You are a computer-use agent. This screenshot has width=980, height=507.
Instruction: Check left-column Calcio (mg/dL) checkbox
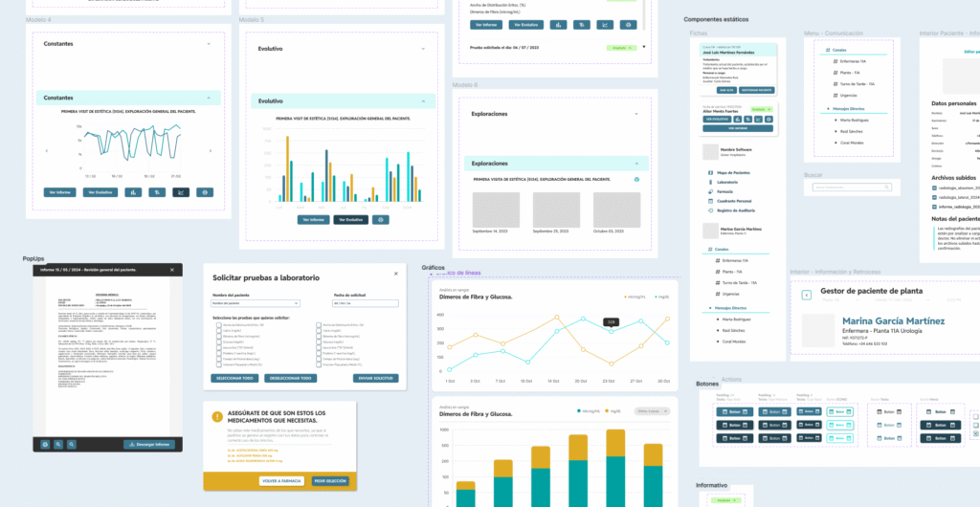[219, 332]
